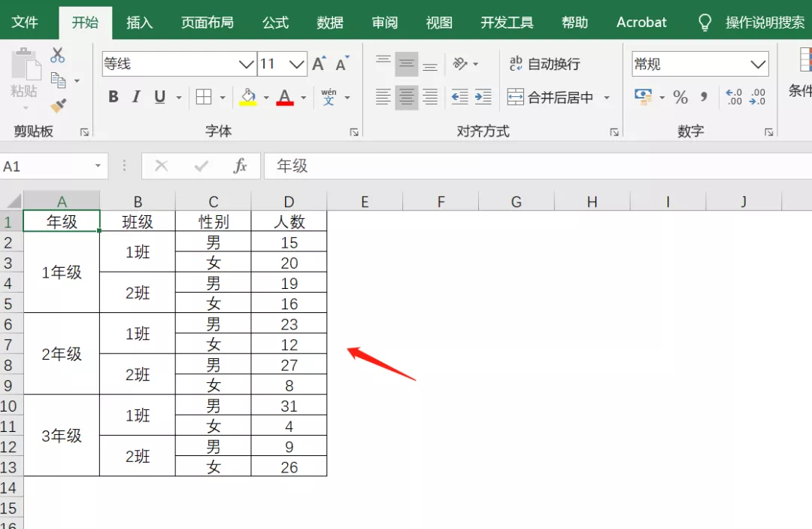Image resolution: width=812 pixels, height=529 pixels.
Task: Increase decimal places
Action: 734,97
